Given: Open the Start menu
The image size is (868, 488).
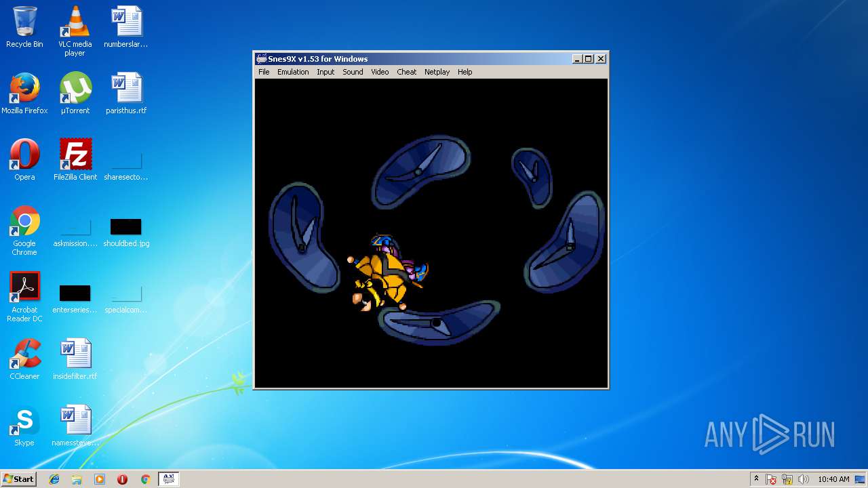Looking at the screenshot, I should 18,479.
